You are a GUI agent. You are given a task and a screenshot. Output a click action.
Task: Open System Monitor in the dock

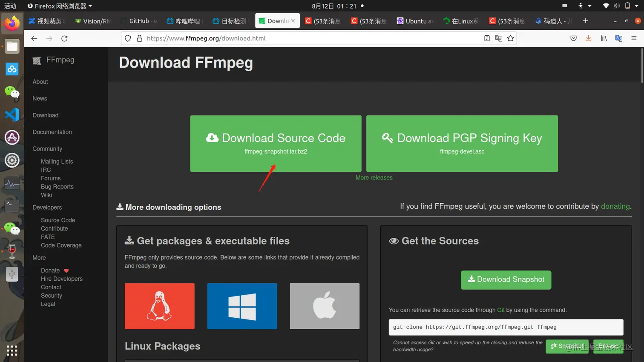pos(12,183)
